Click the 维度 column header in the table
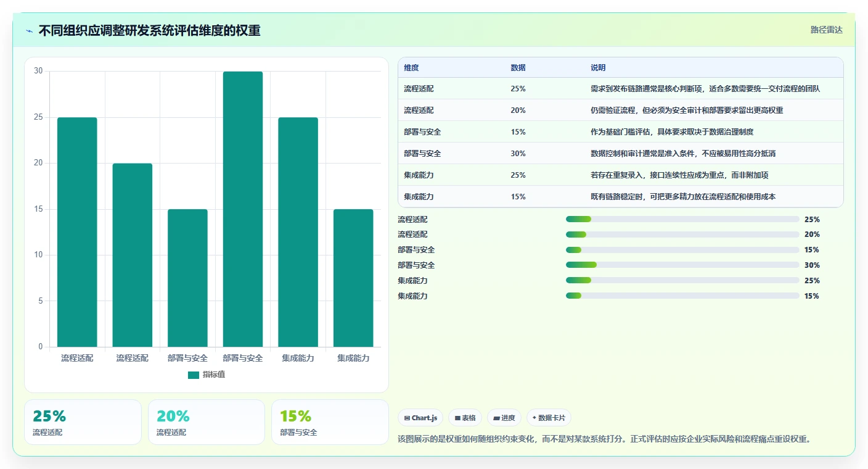The width and height of the screenshot is (868, 469). tap(411, 67)
